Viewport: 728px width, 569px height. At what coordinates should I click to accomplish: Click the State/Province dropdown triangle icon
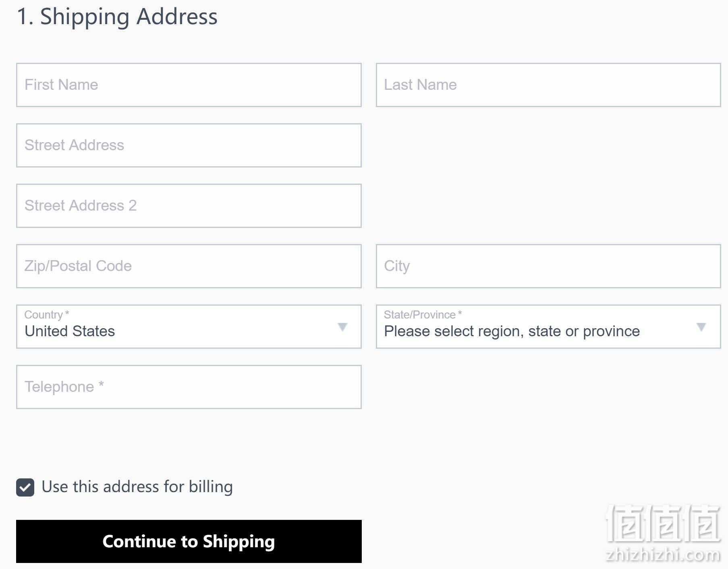coord(701,327)
